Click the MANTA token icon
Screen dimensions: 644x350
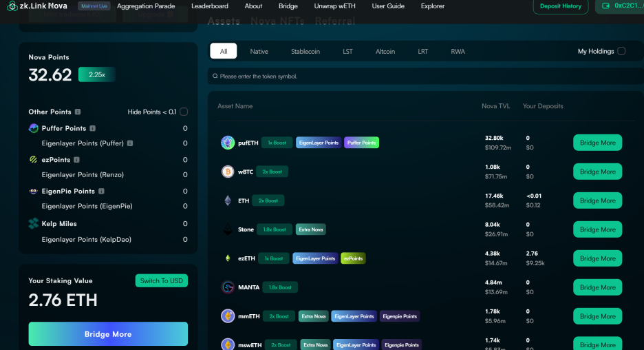click(x=228, y=287)
